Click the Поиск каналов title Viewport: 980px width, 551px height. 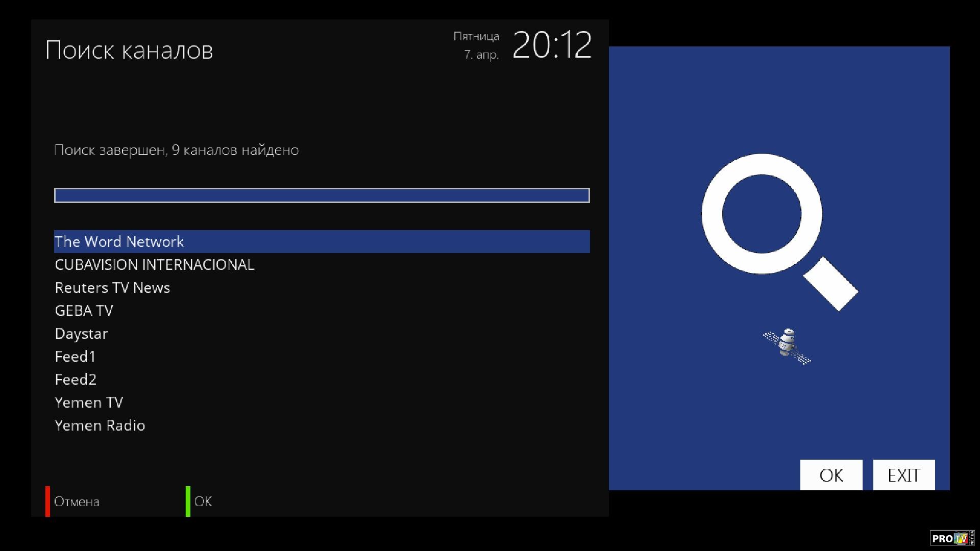point(129,50)
